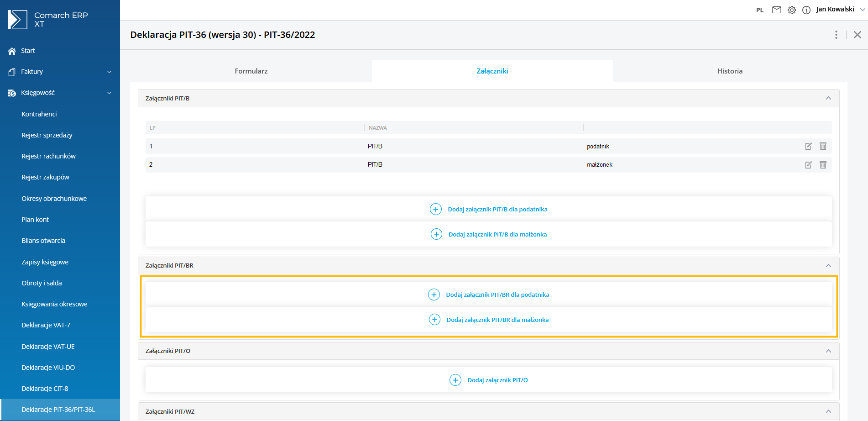Edit the PIT/B małżonek attachment row

[808, 165]
